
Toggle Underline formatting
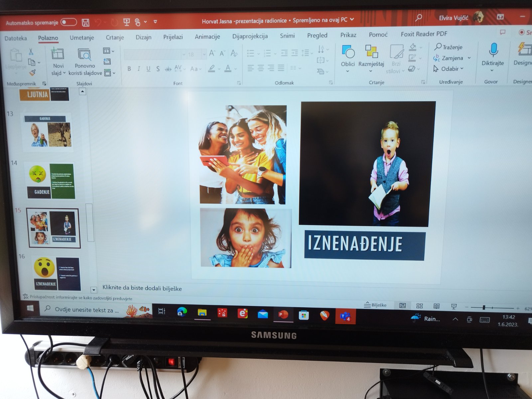(148, 69)
